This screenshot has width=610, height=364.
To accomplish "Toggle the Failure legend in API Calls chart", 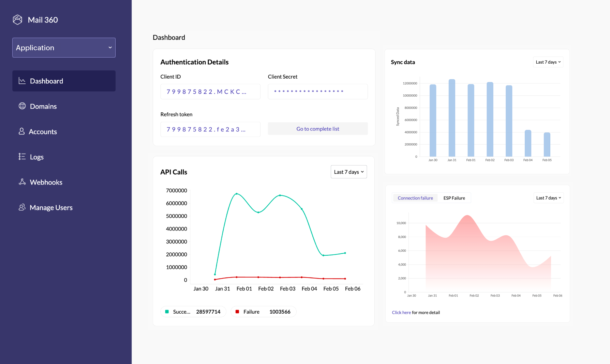I will pyautogui.click(x=237, y=311).
